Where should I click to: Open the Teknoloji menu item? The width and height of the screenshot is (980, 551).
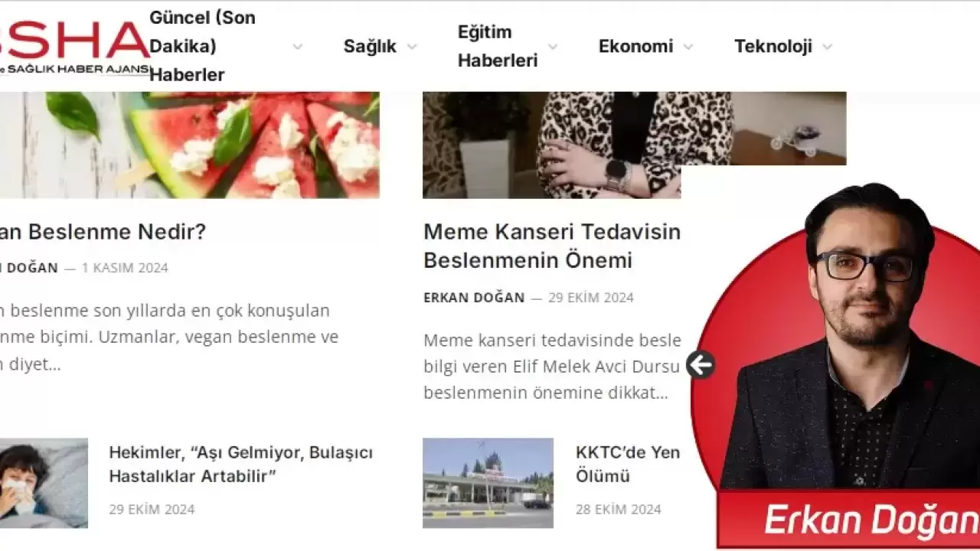773,47
